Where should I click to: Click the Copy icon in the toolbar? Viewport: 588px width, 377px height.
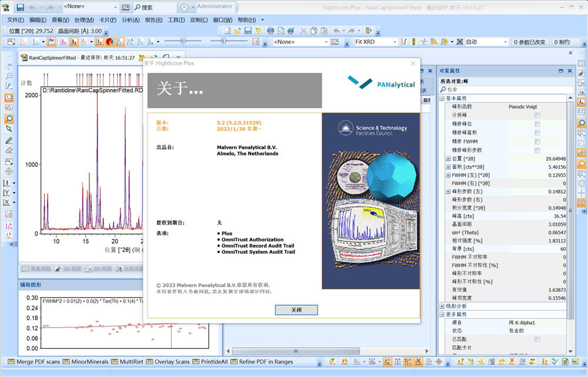[x=314, y=31]
